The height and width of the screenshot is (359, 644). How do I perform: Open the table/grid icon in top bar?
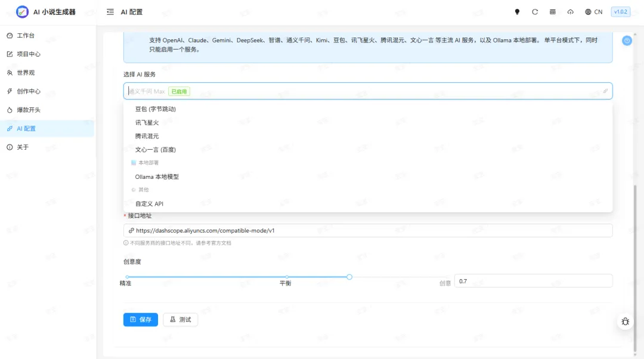point(552,12)
